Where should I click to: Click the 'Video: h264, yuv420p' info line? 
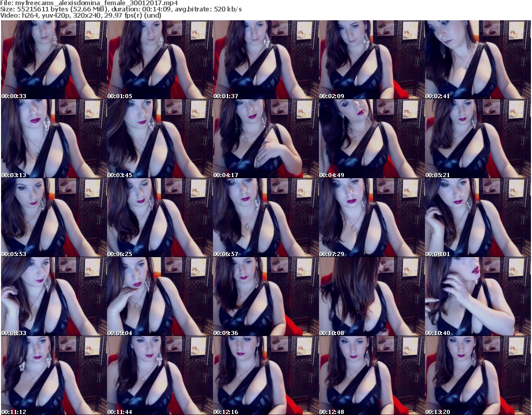(x=81, y=15)
